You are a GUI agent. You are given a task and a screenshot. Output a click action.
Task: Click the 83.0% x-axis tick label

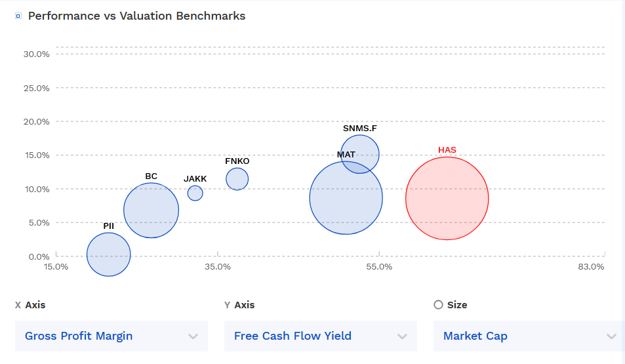tap(592, 267)
